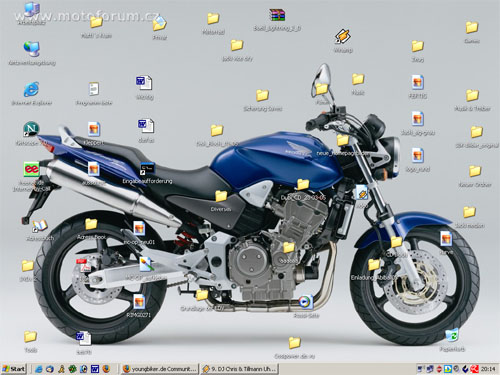
Task: Select the RIMG0271 image file
Action: click(x=139, y=301)
